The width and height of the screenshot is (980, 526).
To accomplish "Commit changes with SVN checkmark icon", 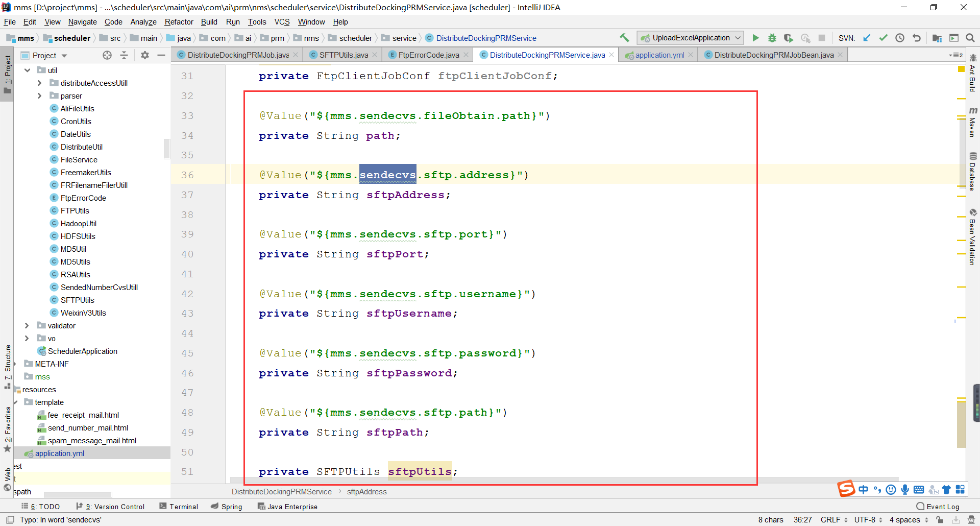I will 884,38.
